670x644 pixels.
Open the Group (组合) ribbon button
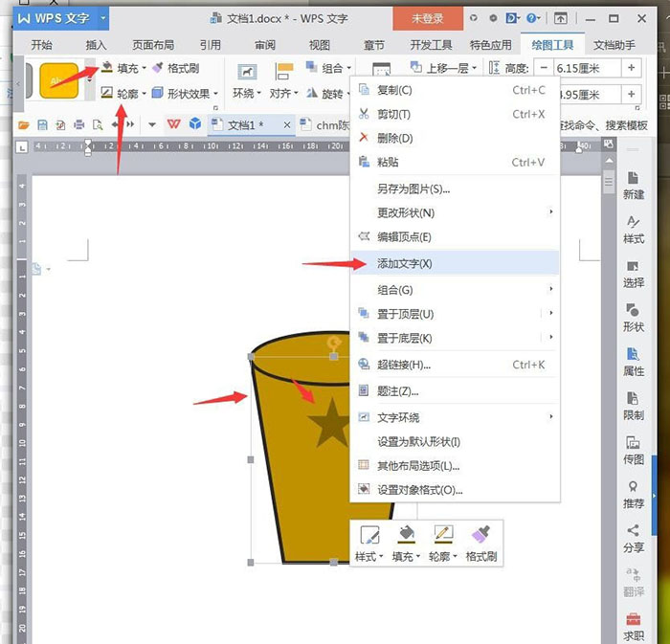point(328,68)
